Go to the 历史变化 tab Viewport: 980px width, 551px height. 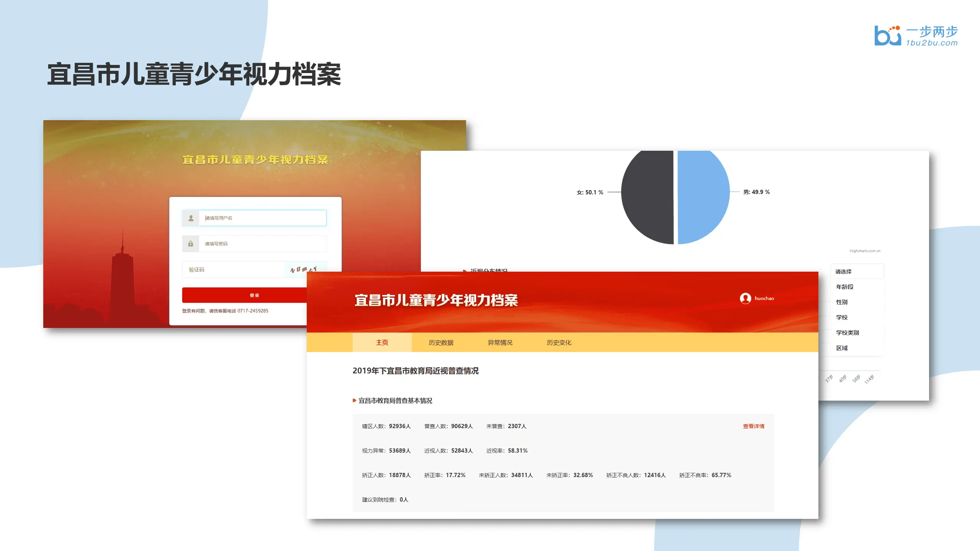559,342
